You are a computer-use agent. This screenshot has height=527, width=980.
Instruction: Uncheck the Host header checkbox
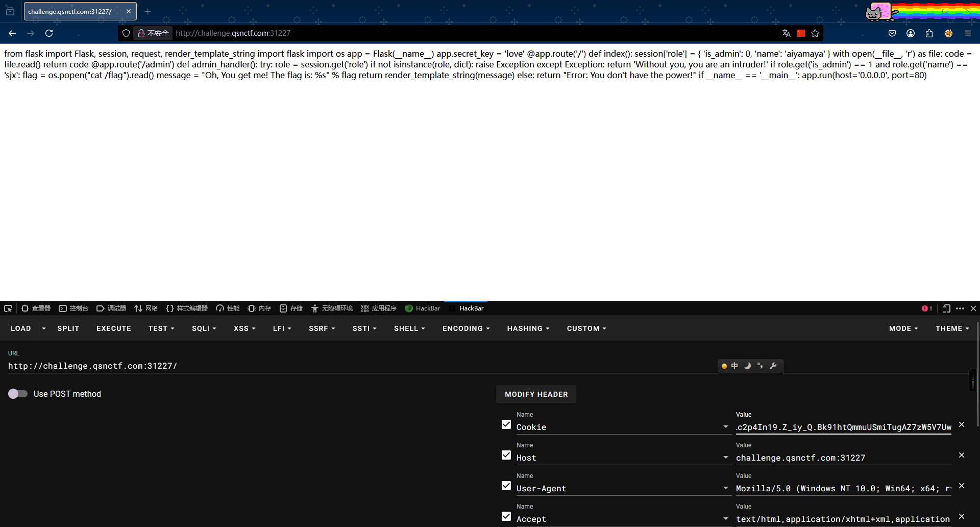pos(506,455)
